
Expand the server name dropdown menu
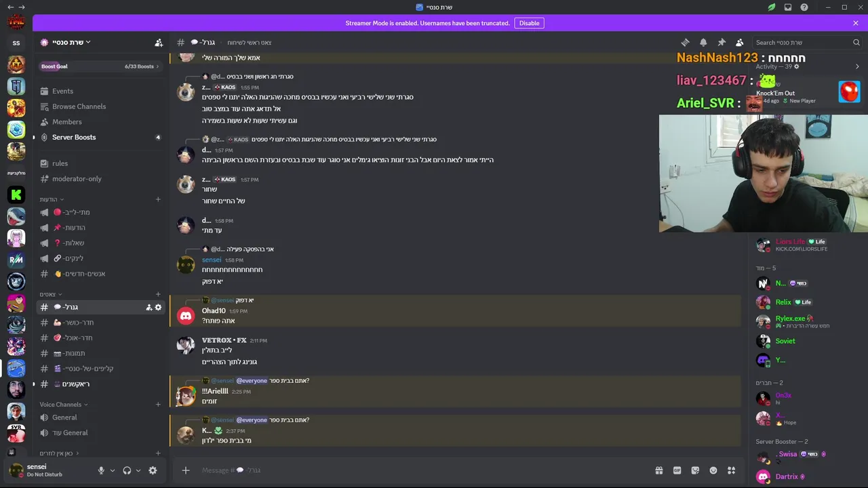[x=66, y=42]
